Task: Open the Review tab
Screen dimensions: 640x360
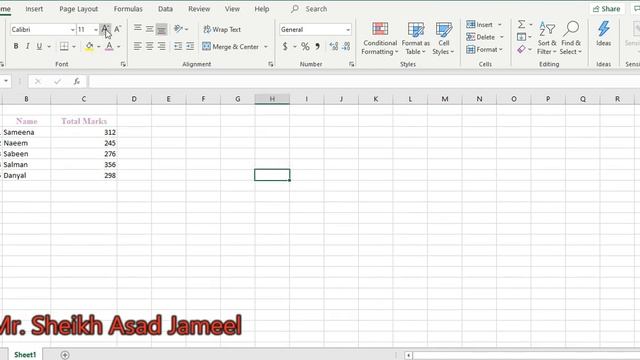Action: 199,9
